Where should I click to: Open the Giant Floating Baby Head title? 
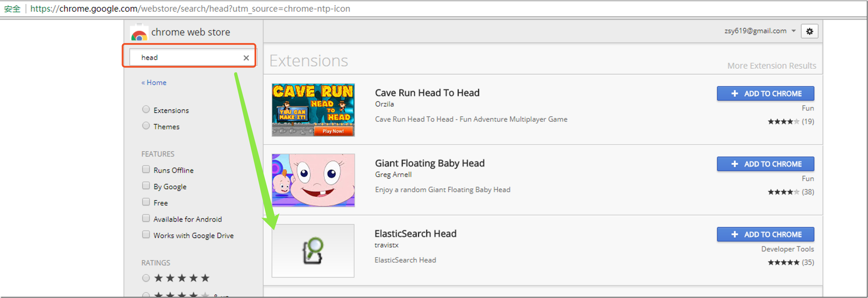coord(430,164)
